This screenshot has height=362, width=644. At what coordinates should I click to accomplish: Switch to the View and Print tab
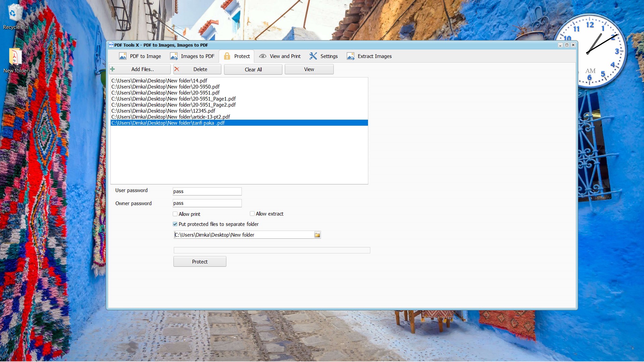pyautogui.click(x=285, y=56)
